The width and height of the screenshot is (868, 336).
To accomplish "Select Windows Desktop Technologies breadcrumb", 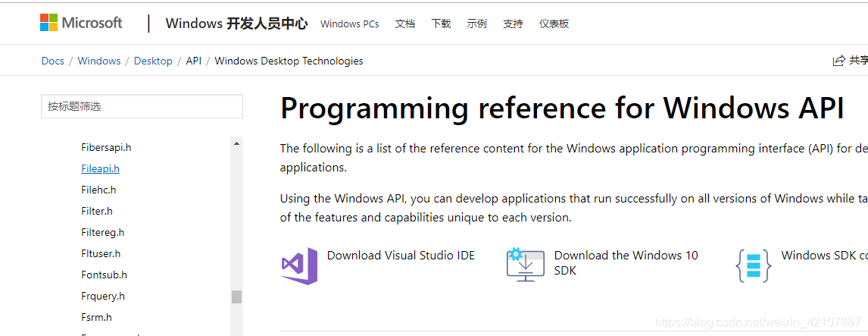I will pyautogui.click(x=289, y=61).
